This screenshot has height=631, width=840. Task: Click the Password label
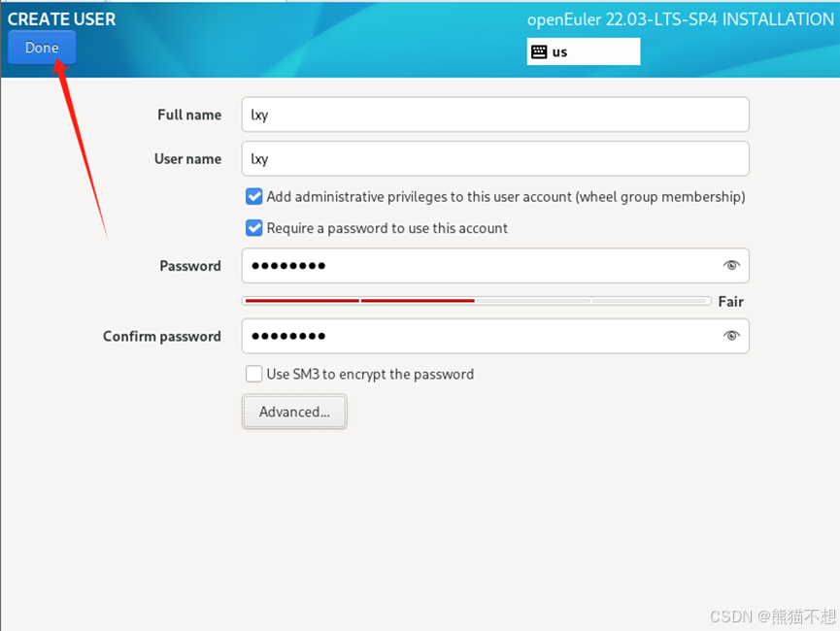click(190, 266)
